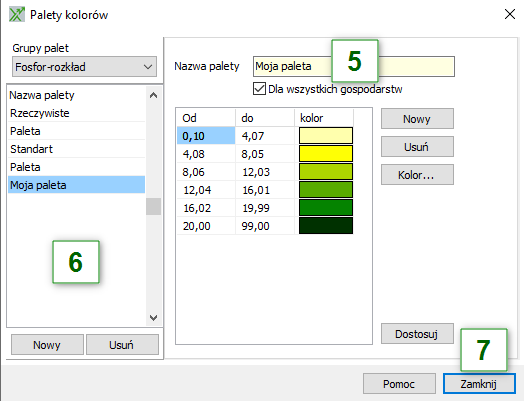This screenshot has width=524, height=401.
Task: Open Pomoc help button
Action: pos(399,384)
